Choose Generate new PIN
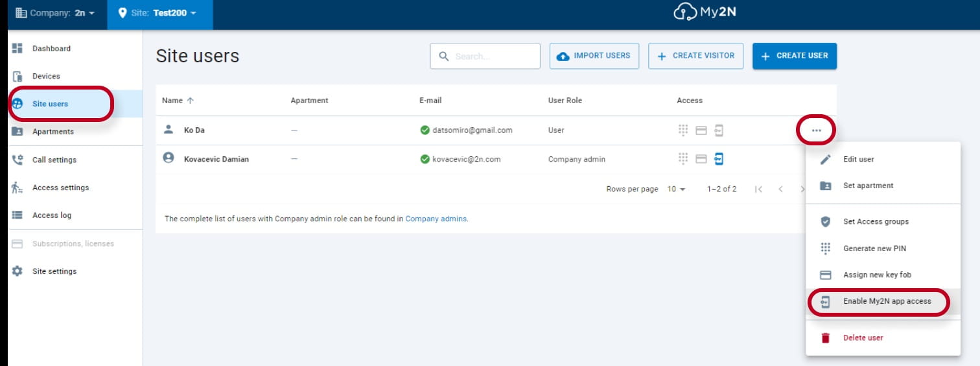The image size is (980, 366). 883,249
